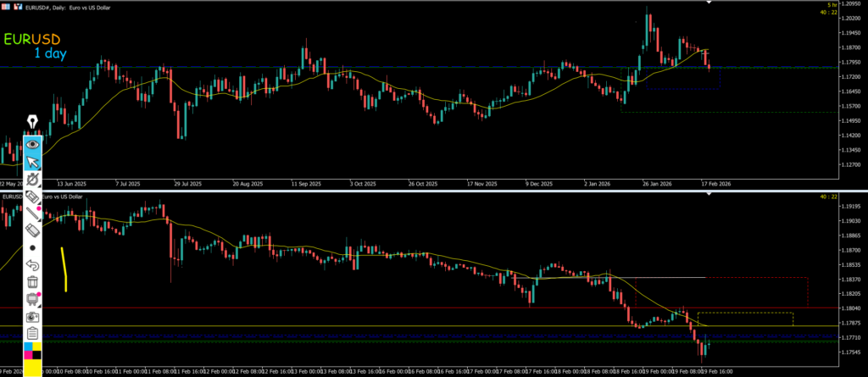Click the chart shift triangle on lower chart

pos(709,196)
